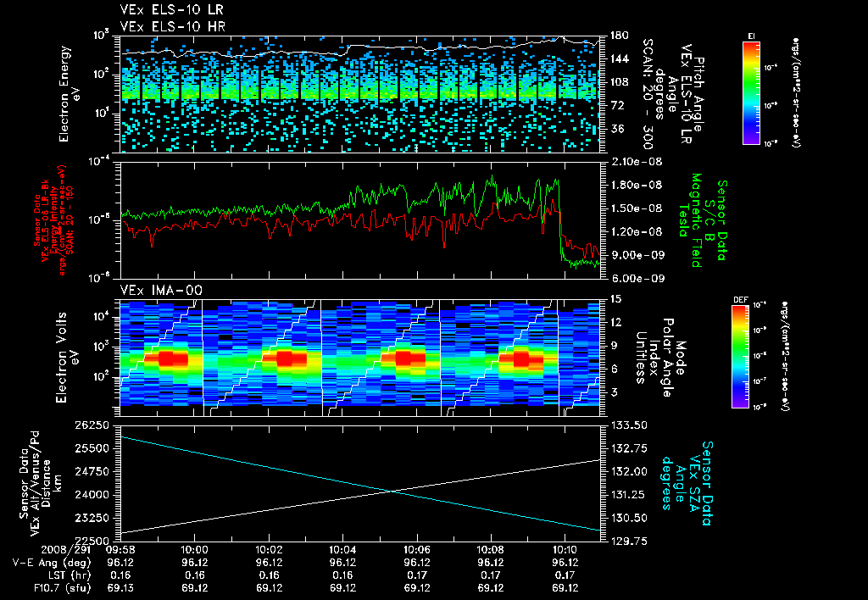Viewport: 868px width, 600px height.
Task: Click the 129.75 SZA tick label
Action: (629, 542)
